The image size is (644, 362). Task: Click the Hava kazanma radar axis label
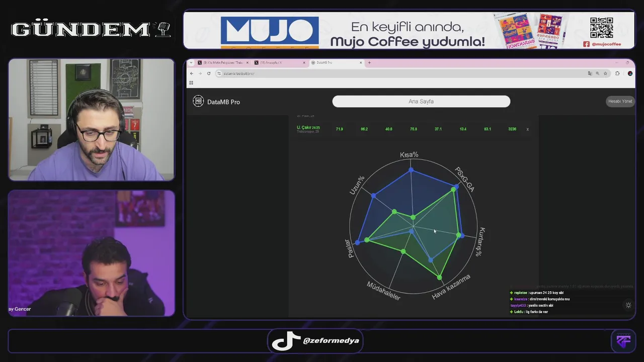[x=451, y=287]
